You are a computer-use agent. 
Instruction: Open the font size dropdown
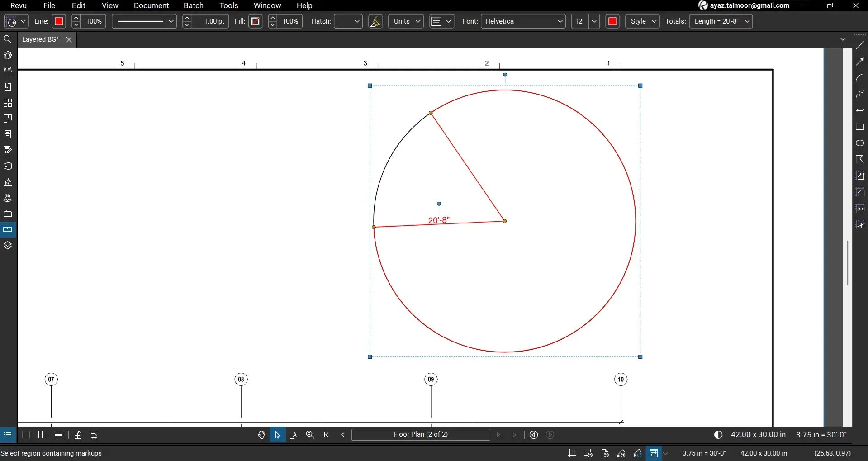click(x=593, y=21)
